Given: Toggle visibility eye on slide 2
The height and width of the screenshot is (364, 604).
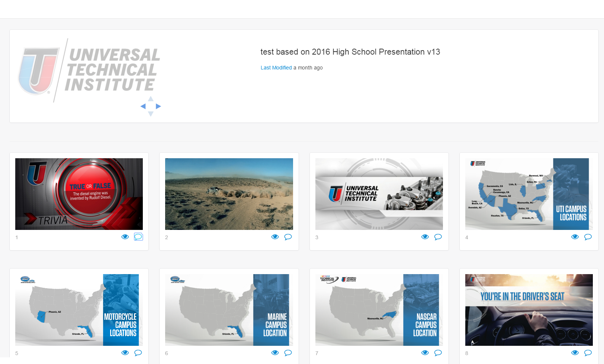Looking at the screenshot, I should point(275,237).
